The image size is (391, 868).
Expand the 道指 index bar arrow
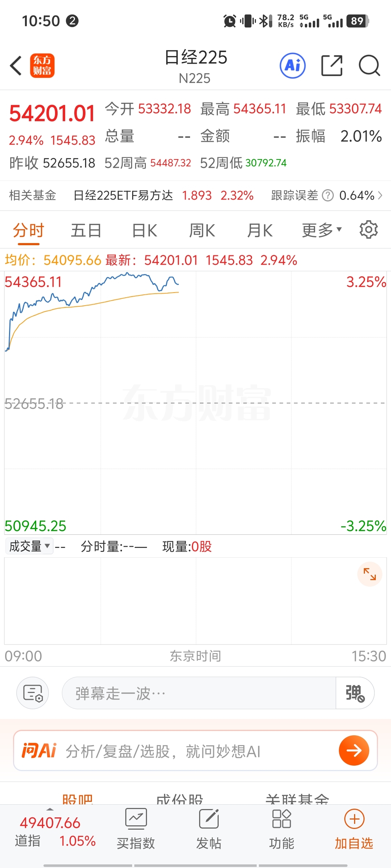tap(50, 809)
